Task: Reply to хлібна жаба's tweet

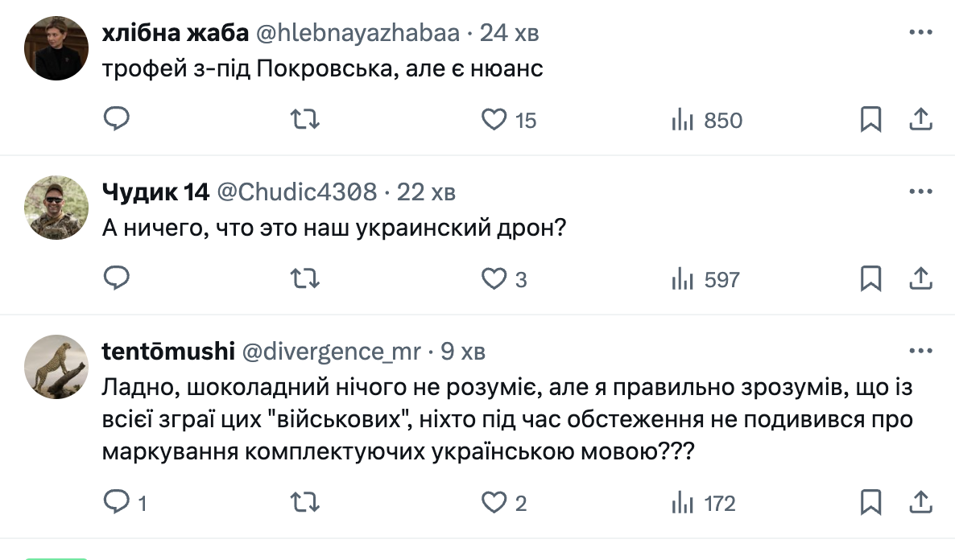Action: (118, 120)
